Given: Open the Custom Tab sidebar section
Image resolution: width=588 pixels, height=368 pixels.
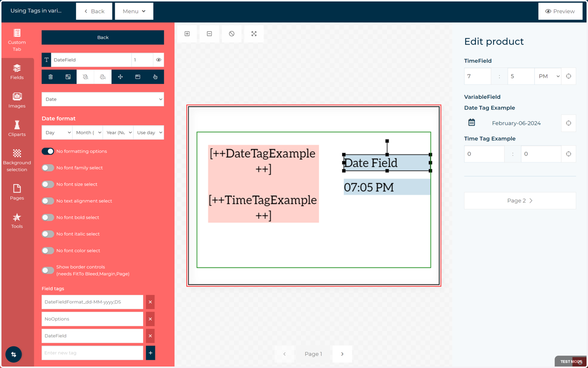Looking at the screenshot, I should click(x=17, y=40).
